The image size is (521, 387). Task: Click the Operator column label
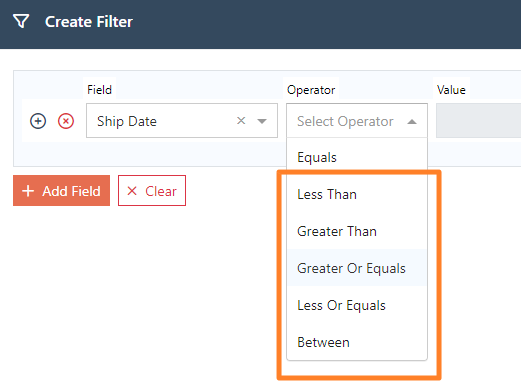tap(311, 90)
